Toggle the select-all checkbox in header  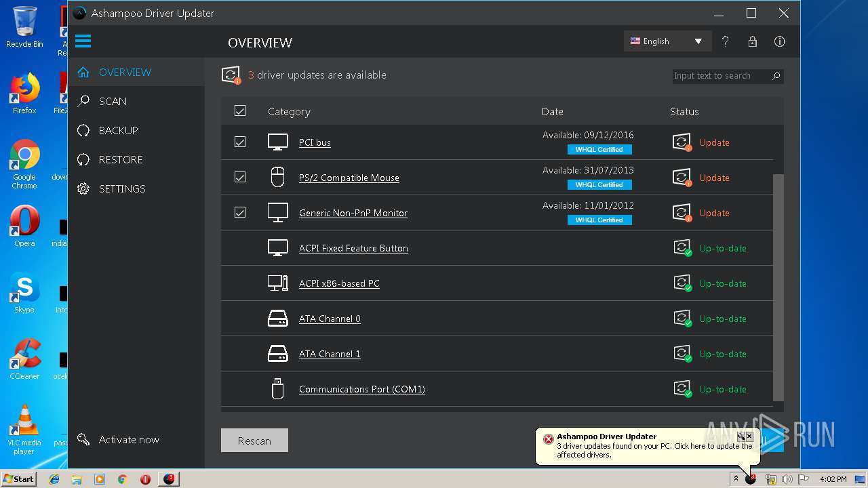pos(240,110)
